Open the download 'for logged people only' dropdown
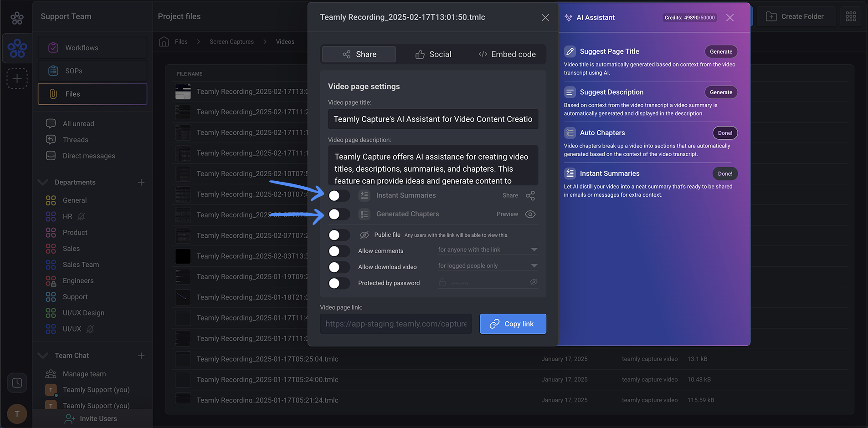868x428 pixels. pyautogui.click(x=488, y=266)
